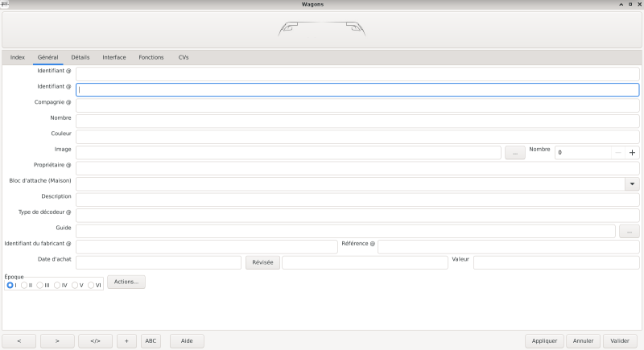This screenshot has width=644, height=350.
Task: Open the Fonctions tab
Action: [151, 57]
